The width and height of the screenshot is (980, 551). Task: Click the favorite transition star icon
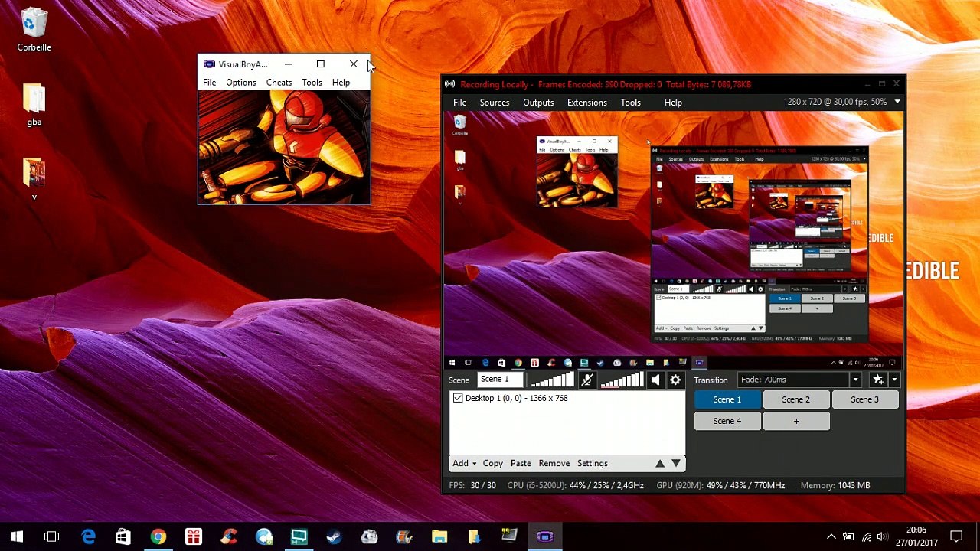tap(878, 380)
